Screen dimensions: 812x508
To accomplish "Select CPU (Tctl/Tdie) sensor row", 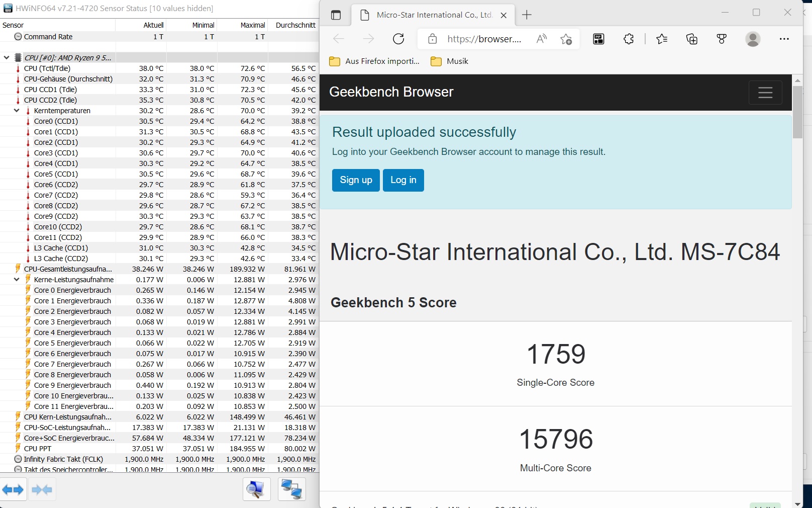I will pos(159,68).
